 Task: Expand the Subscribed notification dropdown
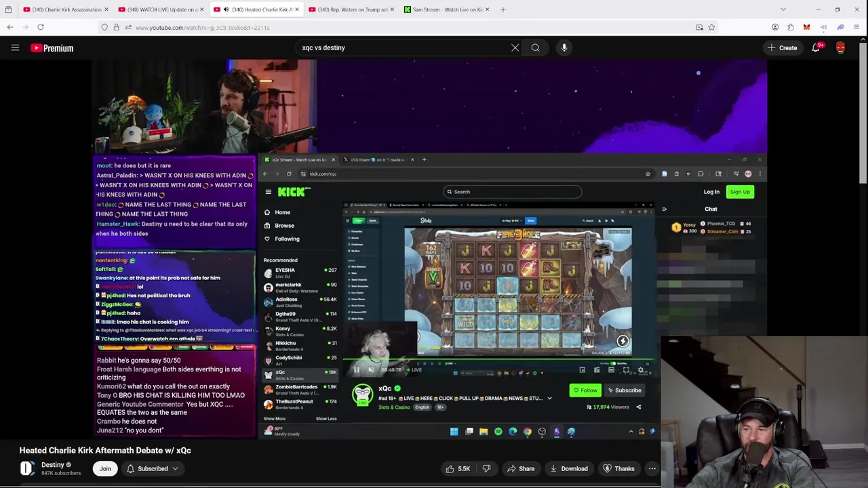point(152,468)
